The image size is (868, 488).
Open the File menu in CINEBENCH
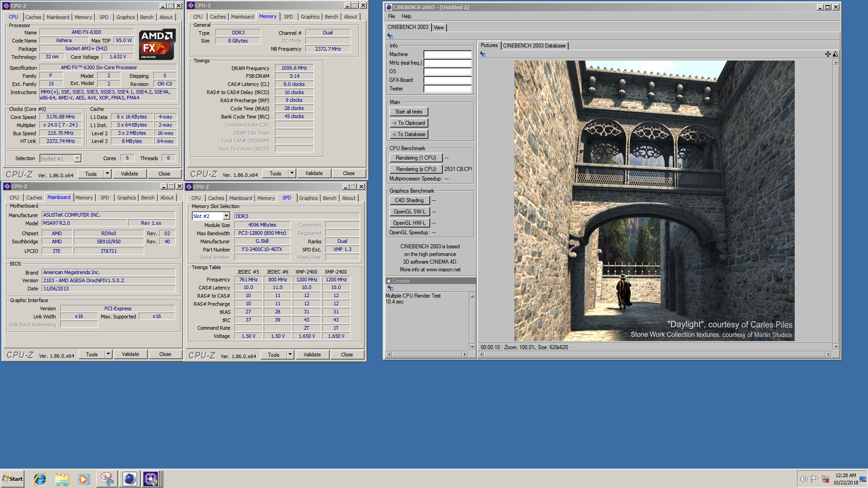coord(391,16)
